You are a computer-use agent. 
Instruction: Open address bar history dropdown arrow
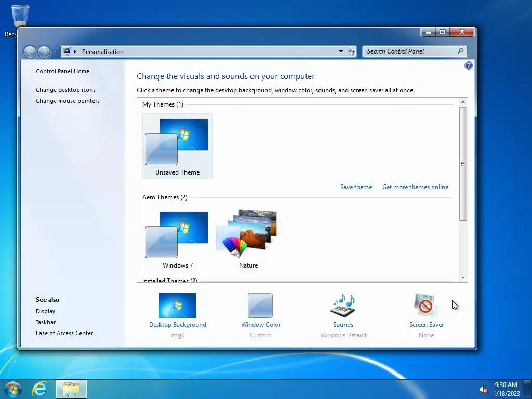point(341,51)
